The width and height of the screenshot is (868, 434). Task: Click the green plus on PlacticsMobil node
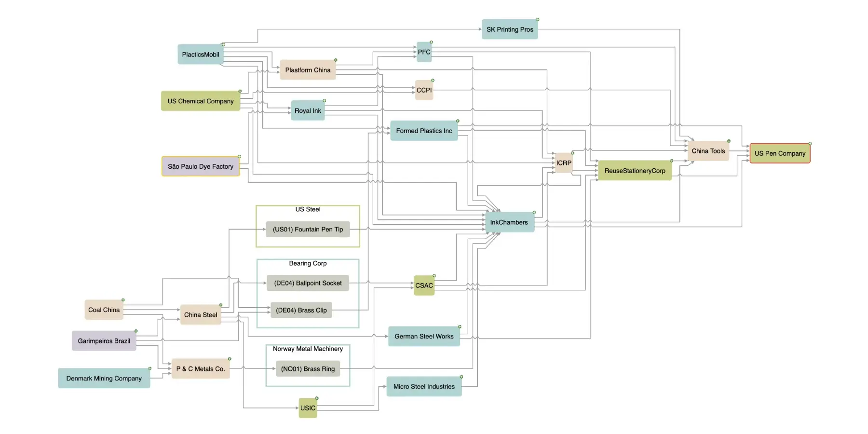point(223,44)
